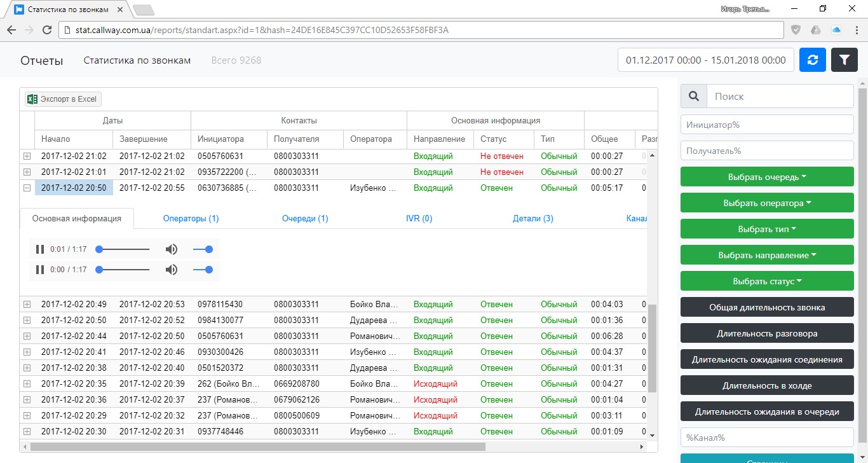The height and width of the screenshot is (463, 868).
Task: Open Выбрать оператора dropdown
Action: point(767,203)
